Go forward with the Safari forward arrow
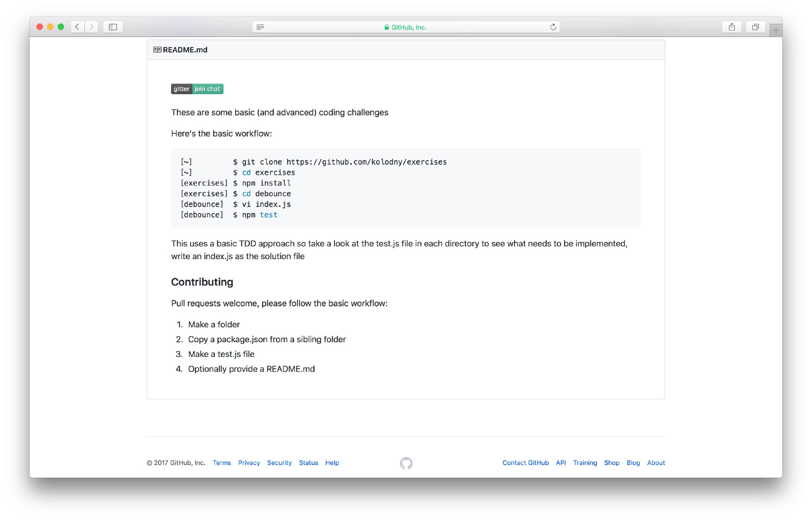 point(91,27)
